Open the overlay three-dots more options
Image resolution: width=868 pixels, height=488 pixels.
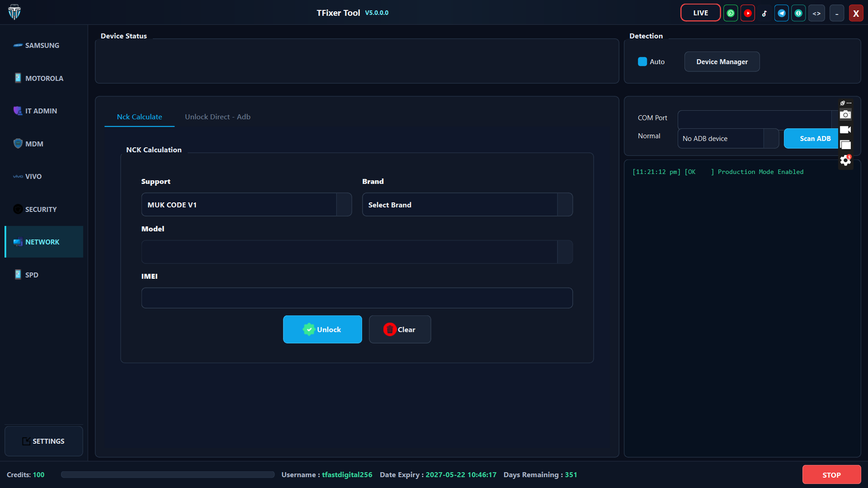(849, 103)
